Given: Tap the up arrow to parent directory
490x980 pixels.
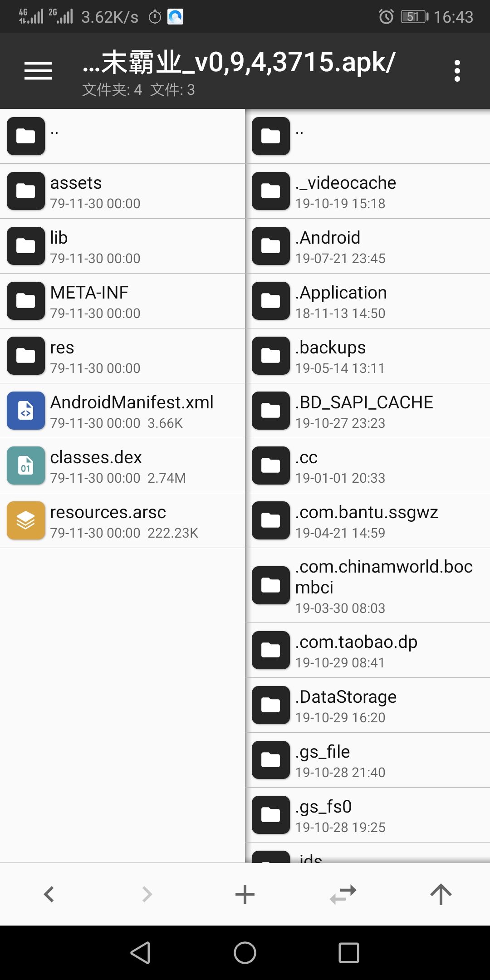Looking at the screenshot, I should pyautogui.click(x=441, y=894).
